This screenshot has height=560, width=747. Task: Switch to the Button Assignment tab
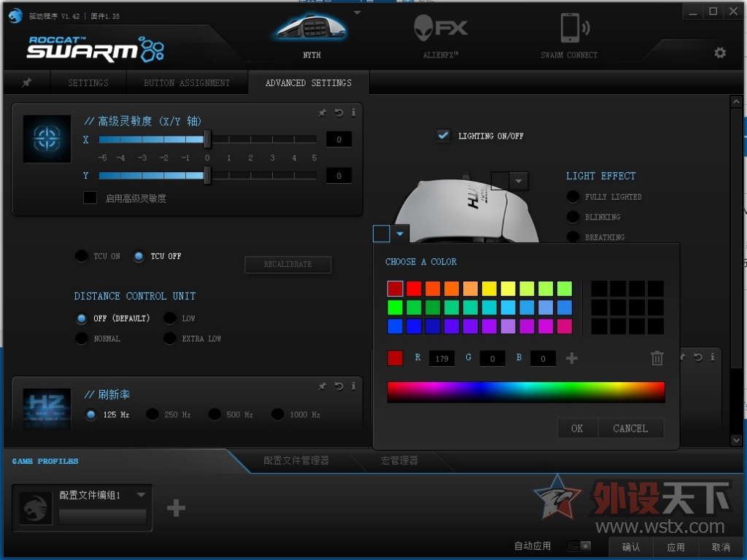[187, 83]
